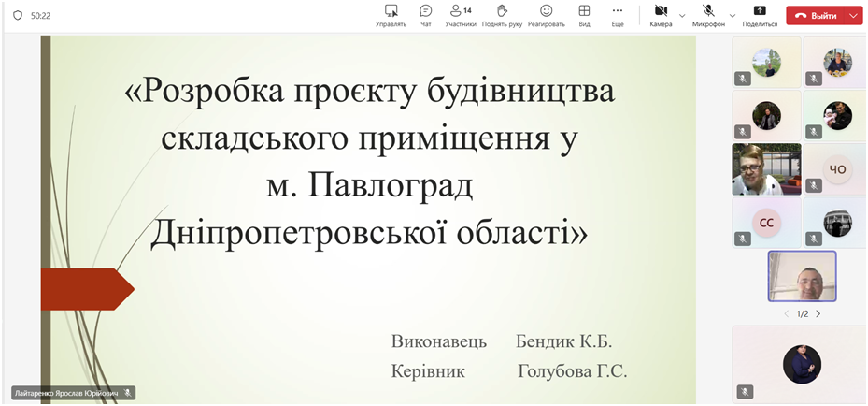Show the Участники participants list

pos(460,15)
